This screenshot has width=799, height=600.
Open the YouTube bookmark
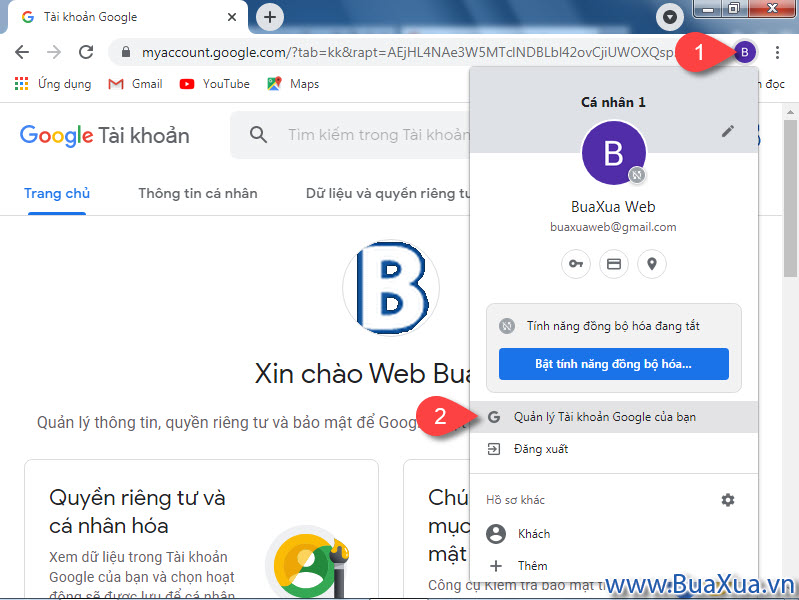(215, 84)
